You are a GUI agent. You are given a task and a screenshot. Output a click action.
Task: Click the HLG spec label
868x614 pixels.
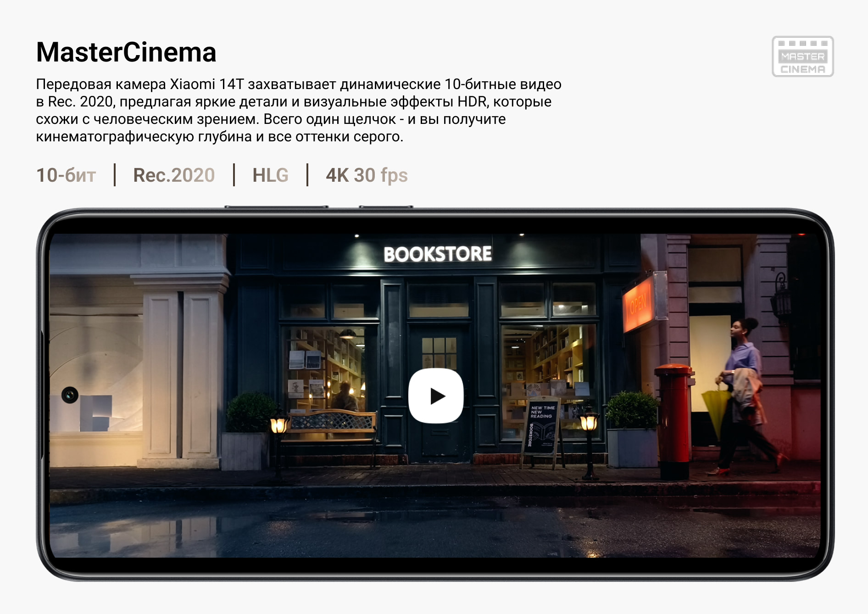coord(270,175)
